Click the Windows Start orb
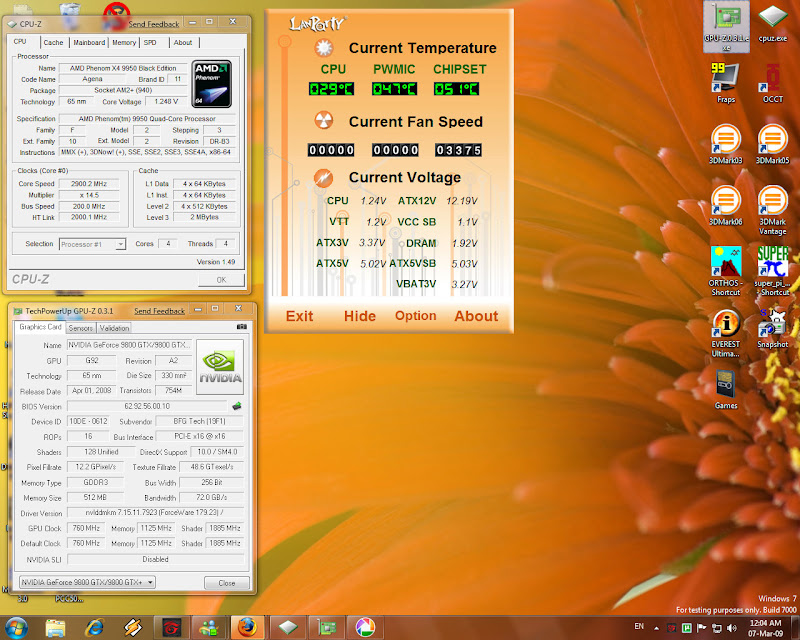Screen dimensions: 800x640 [x=16, y=628]
